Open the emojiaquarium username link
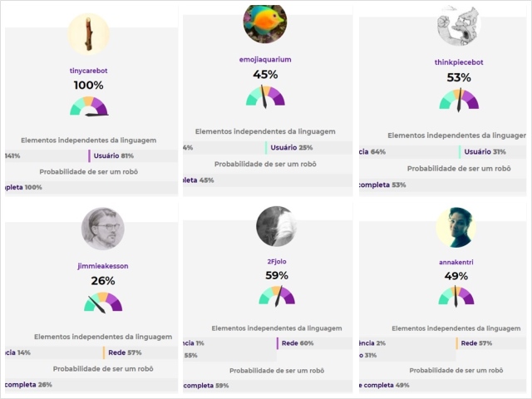532x399 pixels. [x=265, y=59]
